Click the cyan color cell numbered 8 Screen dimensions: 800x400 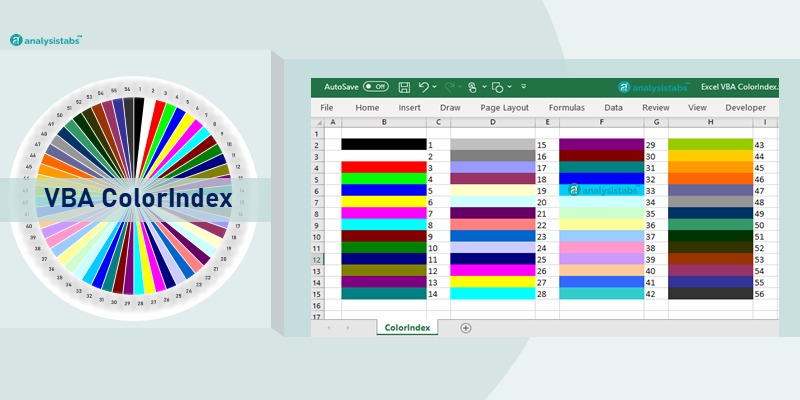pyautogui.click(x=384, y=224)
